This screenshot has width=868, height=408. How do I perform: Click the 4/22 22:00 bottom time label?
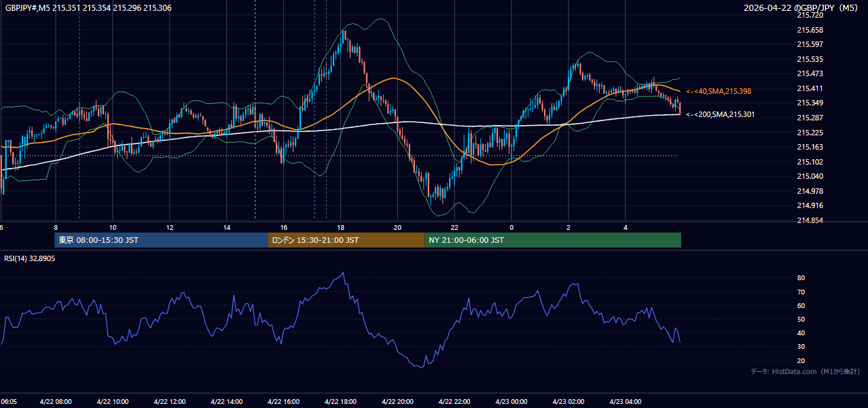(x=455, y=402)
